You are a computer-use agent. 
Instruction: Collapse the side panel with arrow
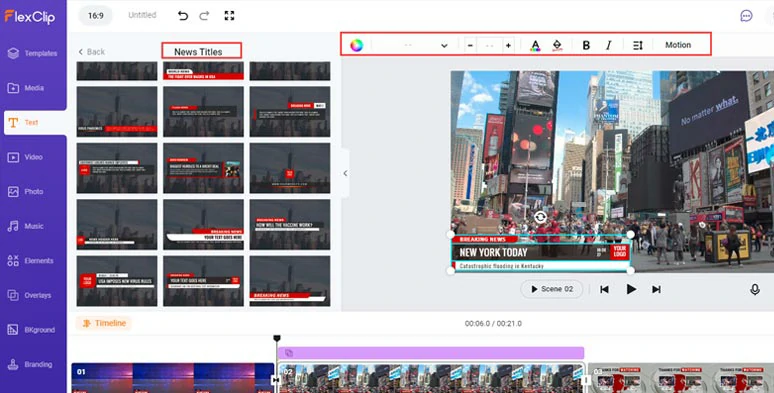point(345,173)
